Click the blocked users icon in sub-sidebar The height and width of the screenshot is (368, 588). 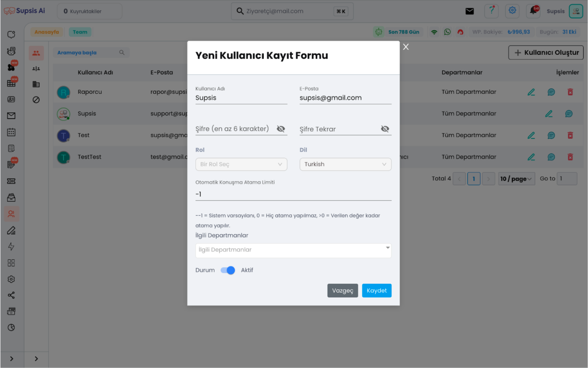point(36,100)
